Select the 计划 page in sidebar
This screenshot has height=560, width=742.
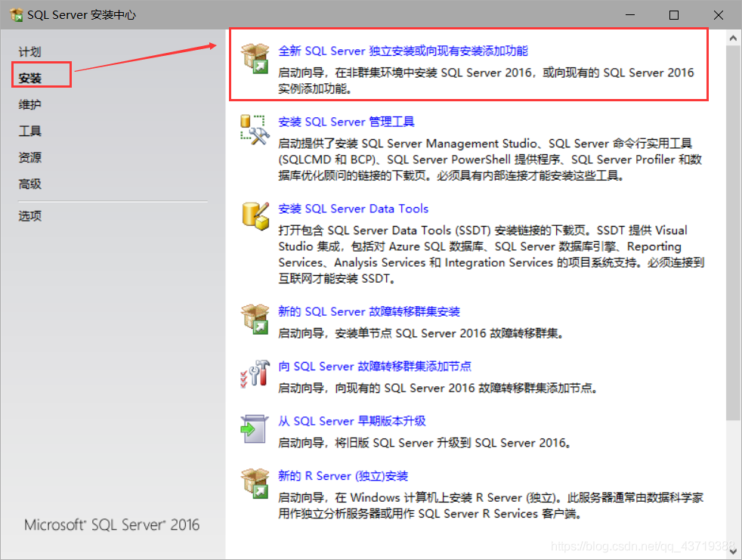[29, 51]
